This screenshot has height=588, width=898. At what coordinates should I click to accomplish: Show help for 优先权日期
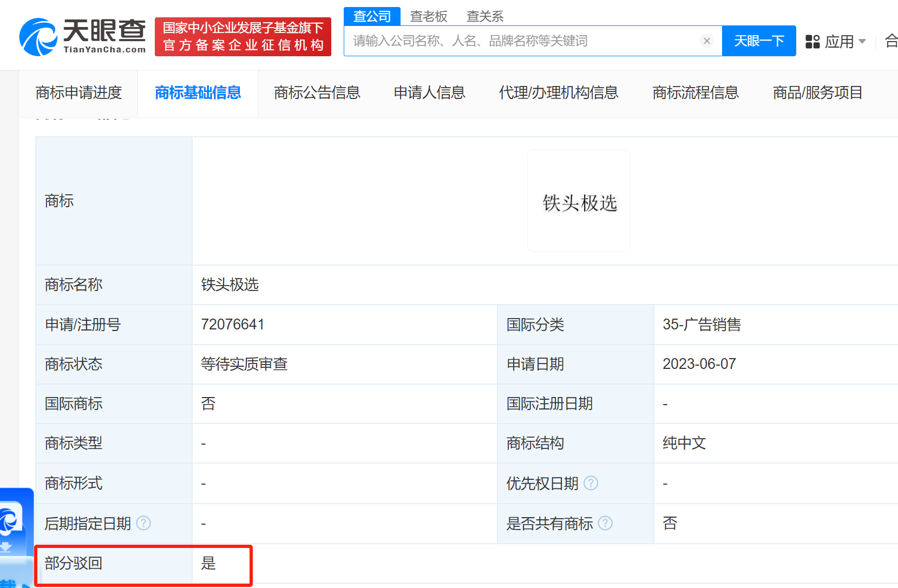591,483
